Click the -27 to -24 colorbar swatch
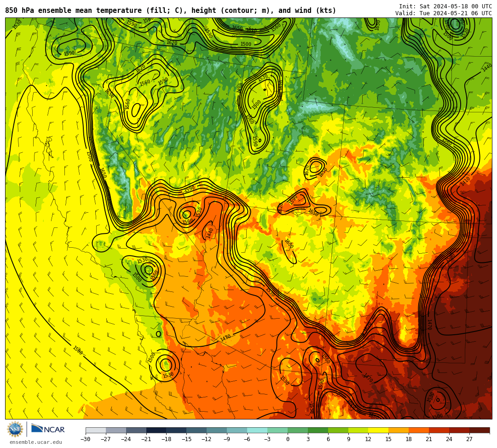497x448 pixels. 116,430
